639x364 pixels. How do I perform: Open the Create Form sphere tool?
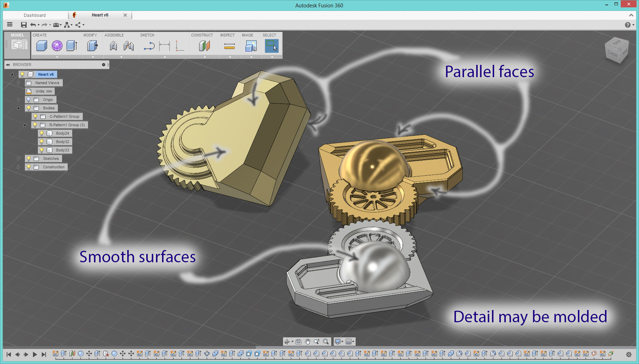(x=57, y=46)
